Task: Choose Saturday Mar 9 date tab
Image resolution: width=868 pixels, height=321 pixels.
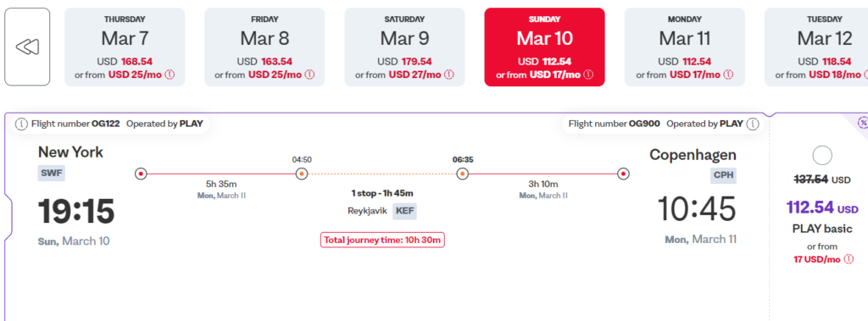Action: click(x=404, y=47)
